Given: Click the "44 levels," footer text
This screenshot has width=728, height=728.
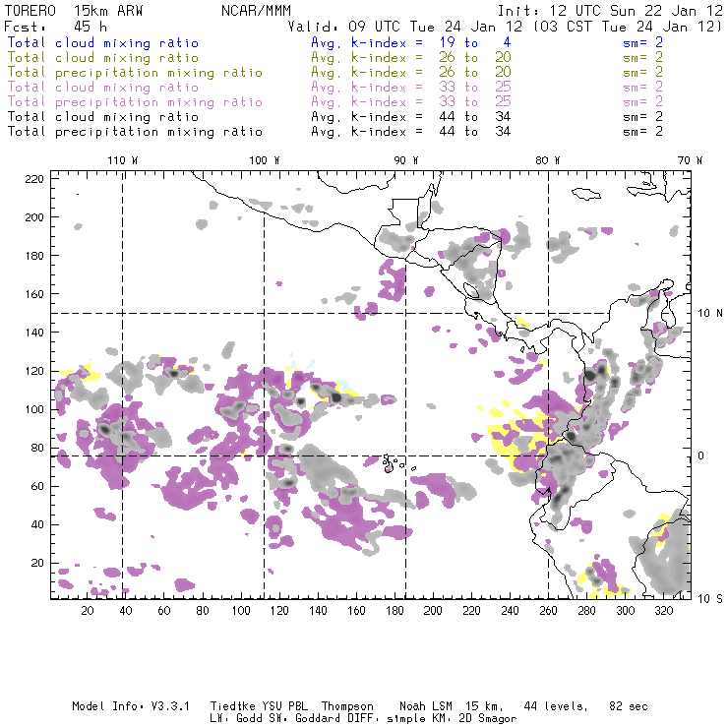Looking at the screenshot, I should [x=556, y=706].
